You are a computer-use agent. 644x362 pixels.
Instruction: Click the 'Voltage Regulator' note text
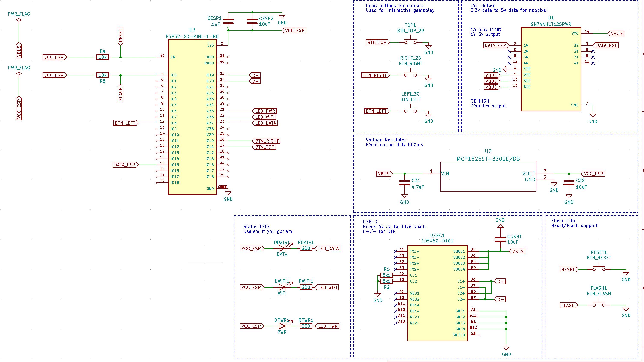point(386,140)
